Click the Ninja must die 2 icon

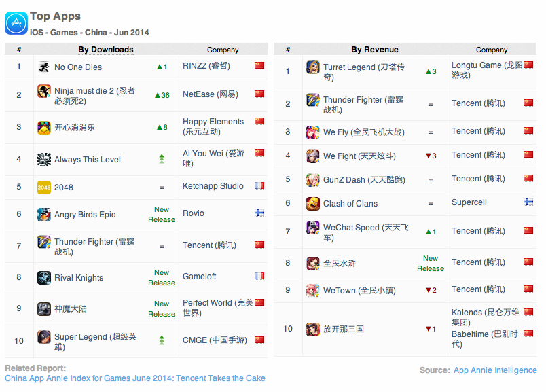tap(44, 91)
